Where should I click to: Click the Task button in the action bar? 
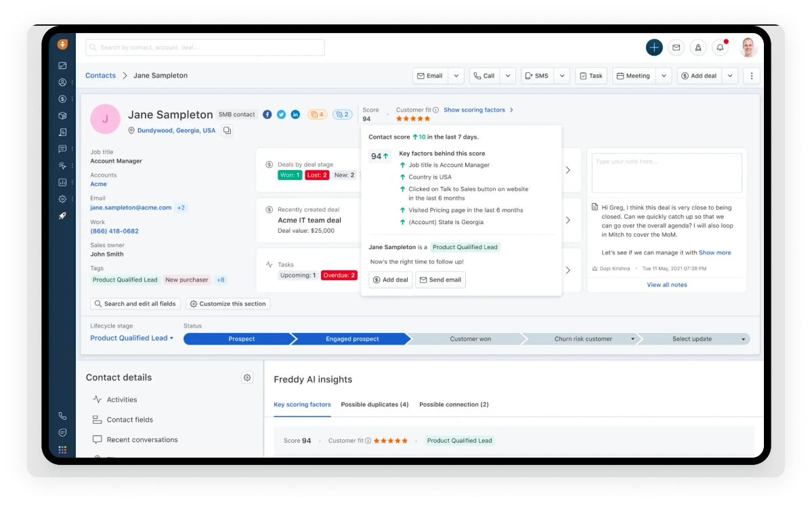pyautogui.click(x=591, y=76)
